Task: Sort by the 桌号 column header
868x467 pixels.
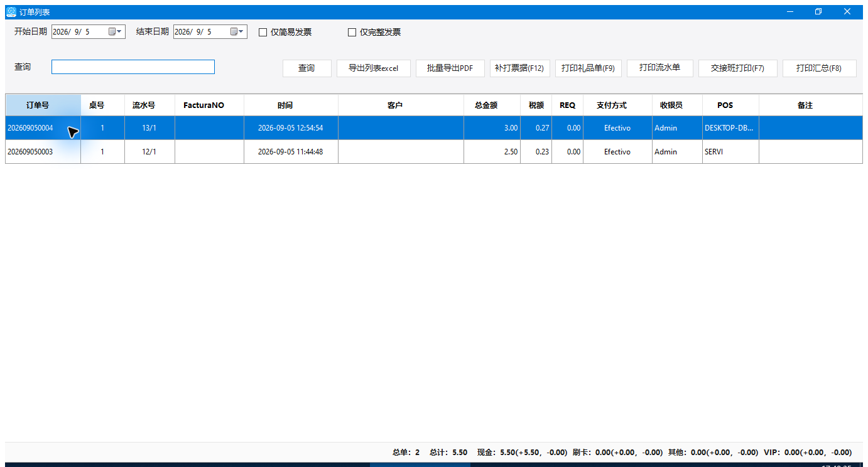Action: [103, 105]
